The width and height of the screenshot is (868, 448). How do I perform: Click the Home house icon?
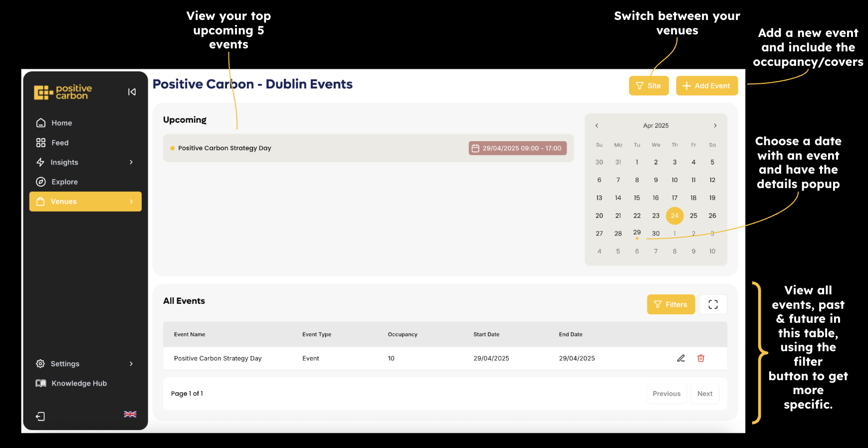coord(41,123)
